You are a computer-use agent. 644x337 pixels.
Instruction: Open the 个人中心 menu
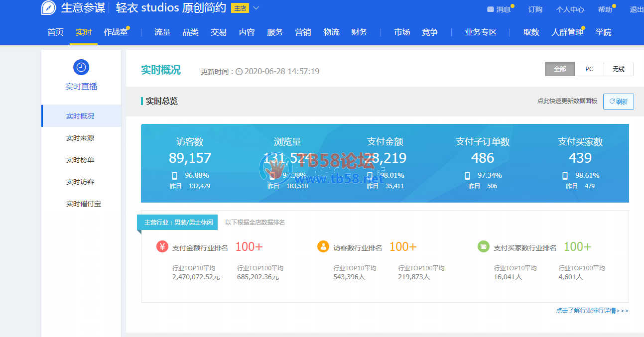(570, 9)
